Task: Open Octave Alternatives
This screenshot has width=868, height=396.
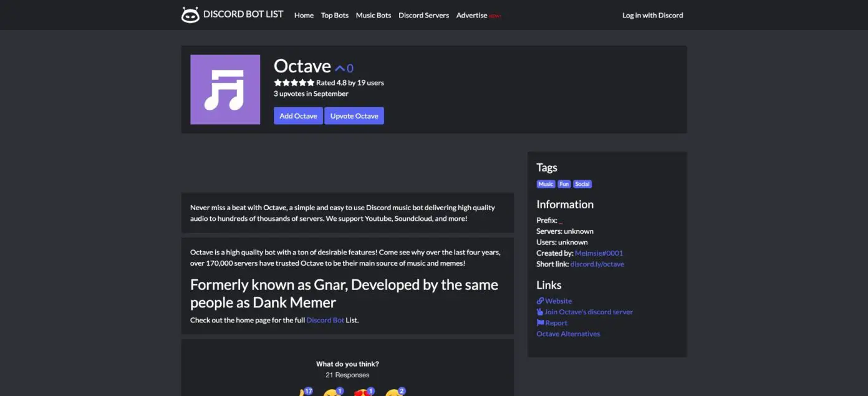Action: [x=568, y=333]
